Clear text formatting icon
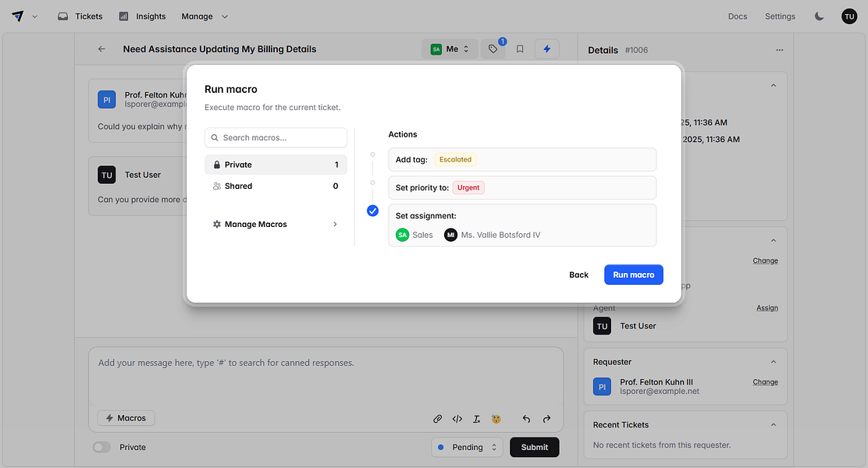The width and height of the screenshot is (868, 468). point(477,419)
